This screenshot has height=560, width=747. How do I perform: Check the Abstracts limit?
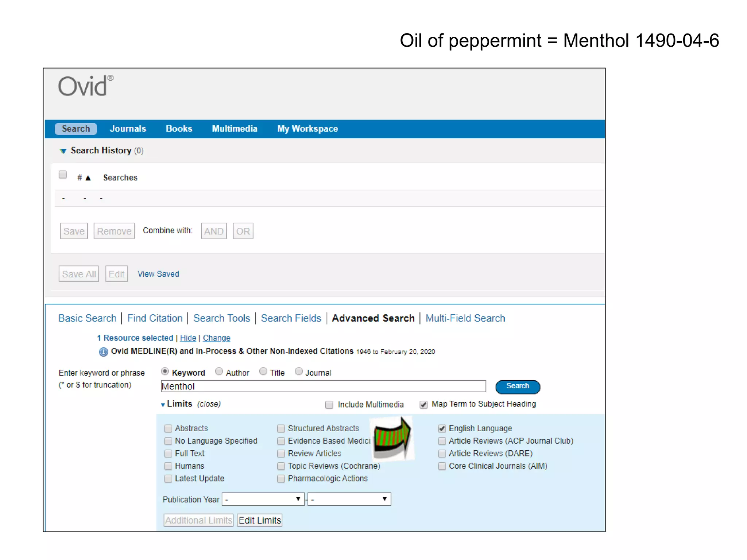click(x=168, y=428)
